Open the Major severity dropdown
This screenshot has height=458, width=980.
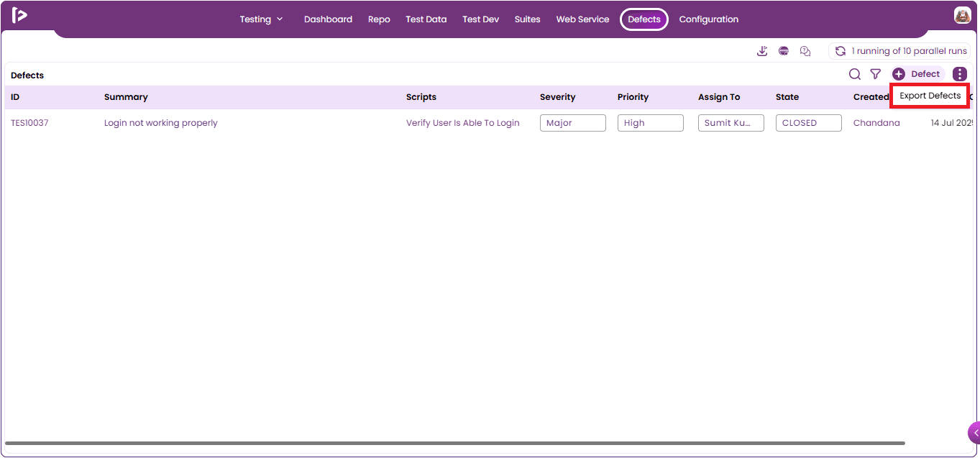point(573,123)
